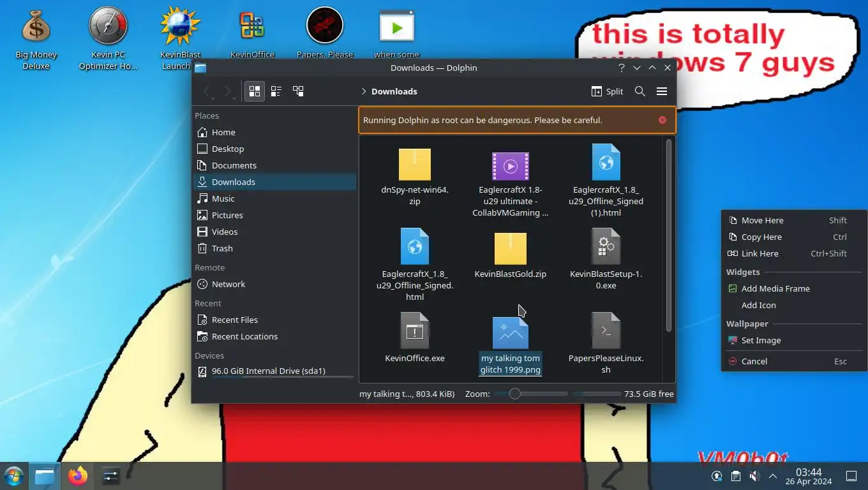Select Add Icon widget option

coord(794,305)
